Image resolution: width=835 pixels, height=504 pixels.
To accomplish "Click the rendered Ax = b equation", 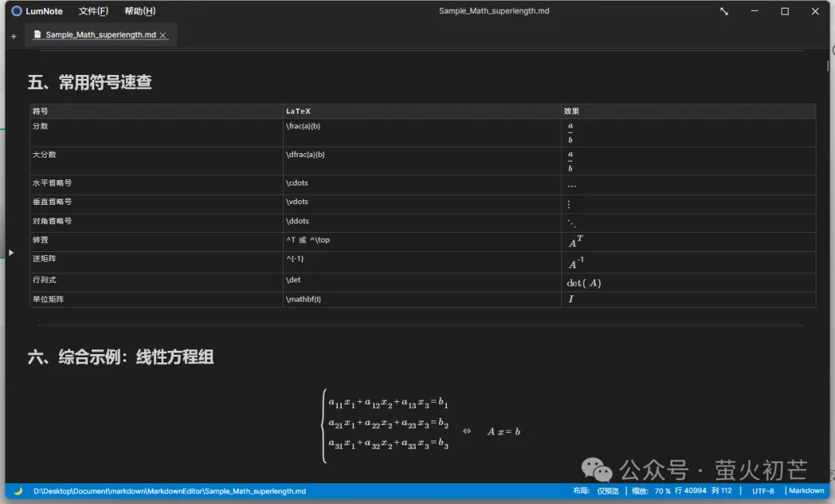I will tap(504, 431).
